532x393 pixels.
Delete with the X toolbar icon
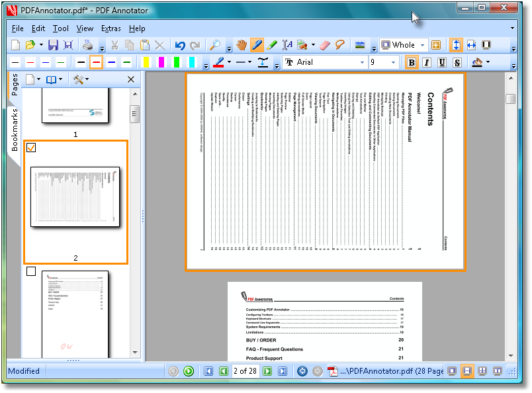(x=160, y=45)
